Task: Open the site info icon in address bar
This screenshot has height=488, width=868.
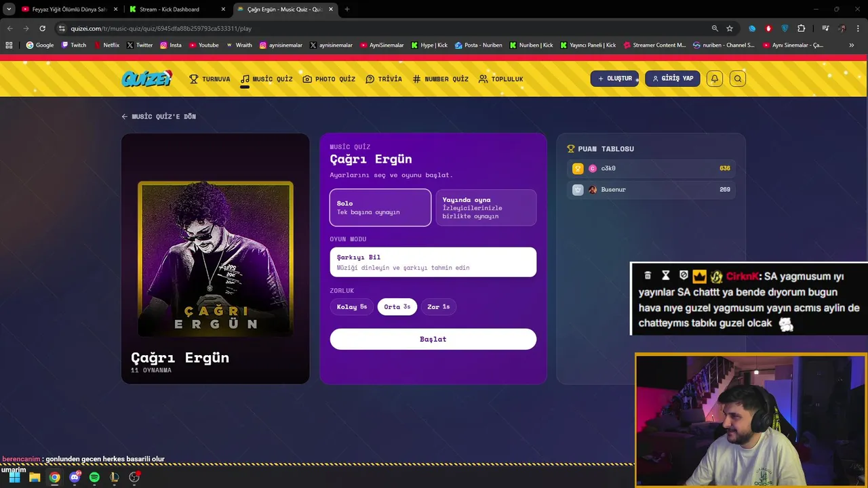Action: coord(62,28)
